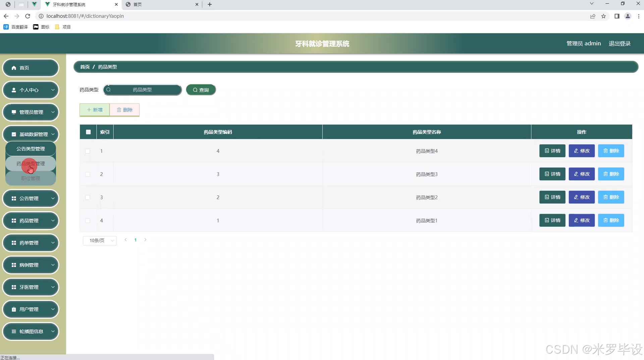Expand the 牙医管理 sidebar menu
The width and height of the screenshot is (644, 360).
[31, 287]
